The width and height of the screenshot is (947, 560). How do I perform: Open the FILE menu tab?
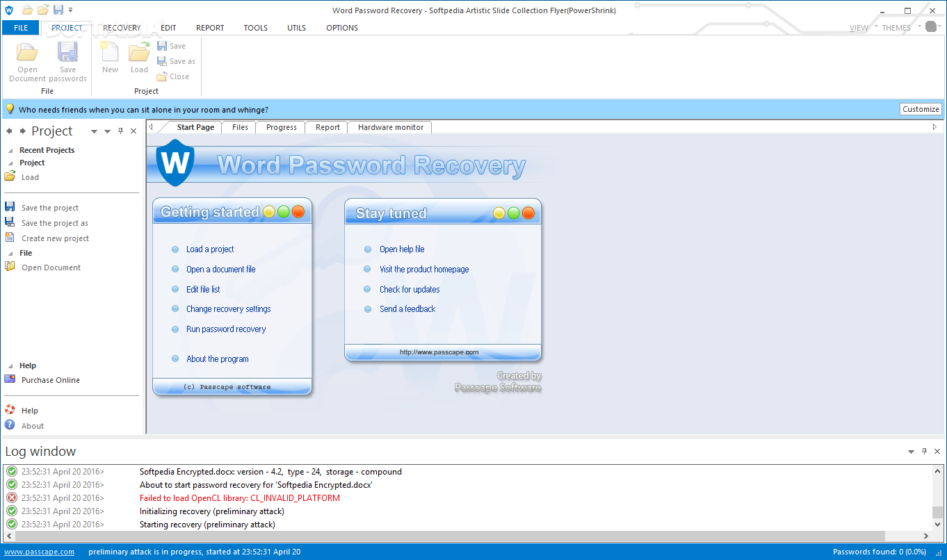point(21,28)
